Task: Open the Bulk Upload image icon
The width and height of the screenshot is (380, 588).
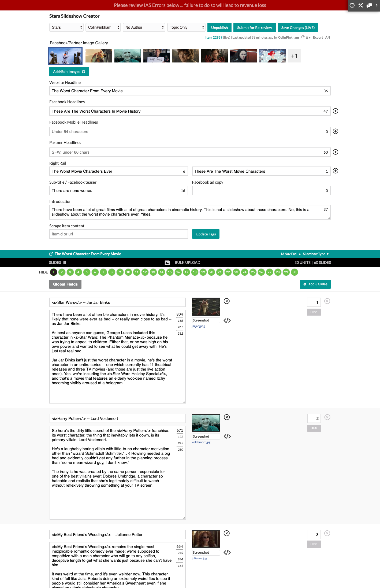Action: [167, 262]
